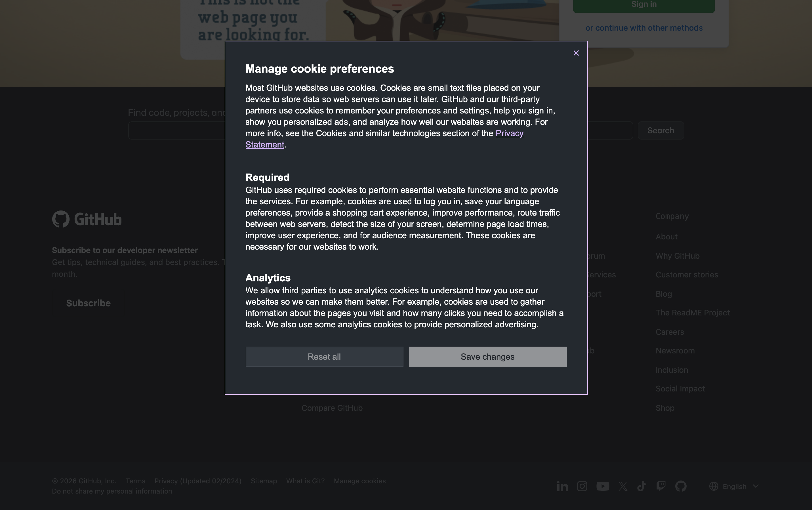The image size is (812, 510).
Task: Click the Manage cookies footer link
Action: [359, 481]
